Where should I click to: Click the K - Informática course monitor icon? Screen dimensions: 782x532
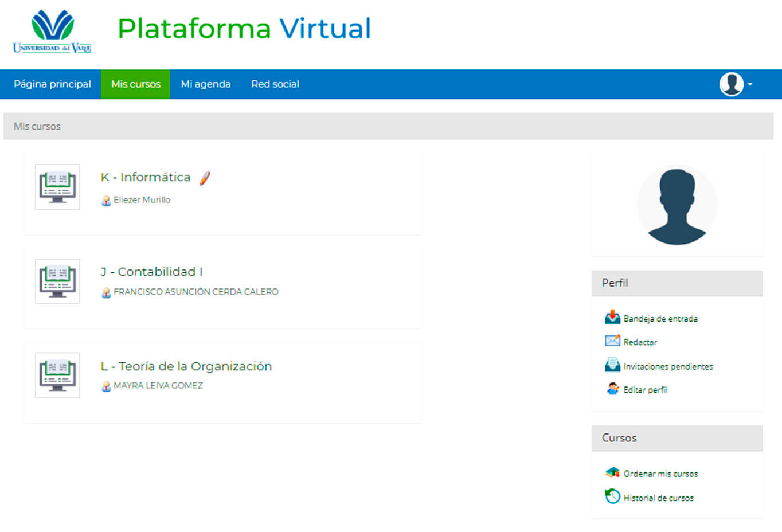[x=57, y=187]
